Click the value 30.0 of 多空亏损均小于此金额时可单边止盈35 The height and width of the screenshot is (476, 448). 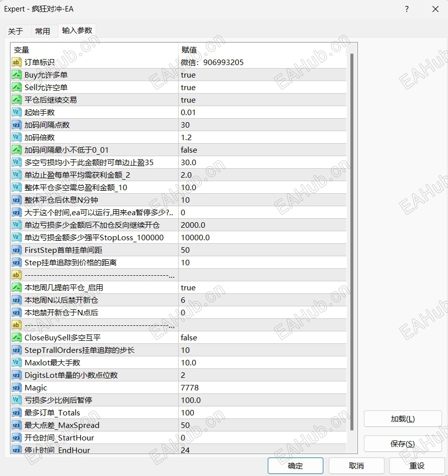click(189, 162)
